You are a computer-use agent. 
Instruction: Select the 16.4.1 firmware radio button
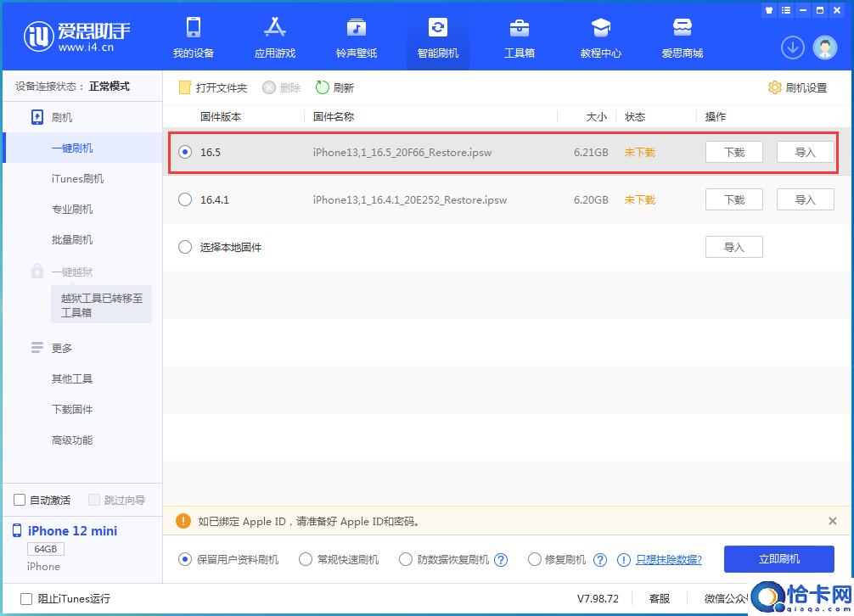(185, 199)
